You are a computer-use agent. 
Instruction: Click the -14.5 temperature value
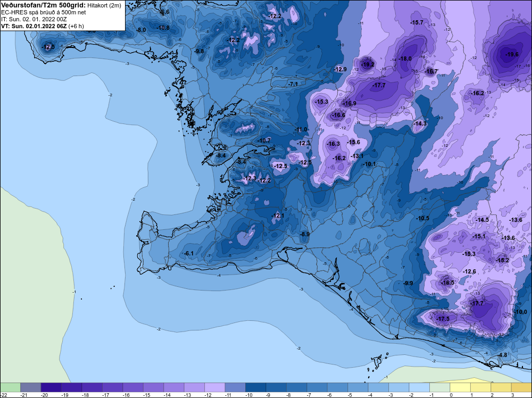click(482, 220)
